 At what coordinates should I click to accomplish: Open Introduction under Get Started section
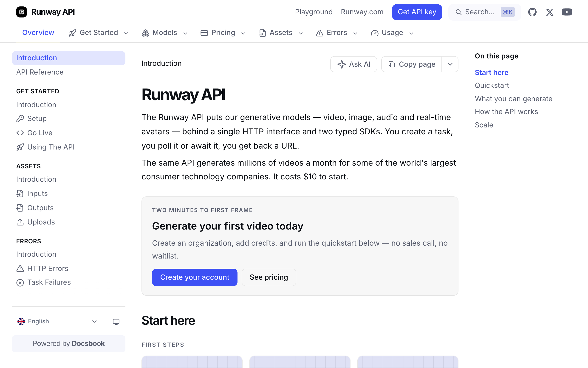coord(36,105)
